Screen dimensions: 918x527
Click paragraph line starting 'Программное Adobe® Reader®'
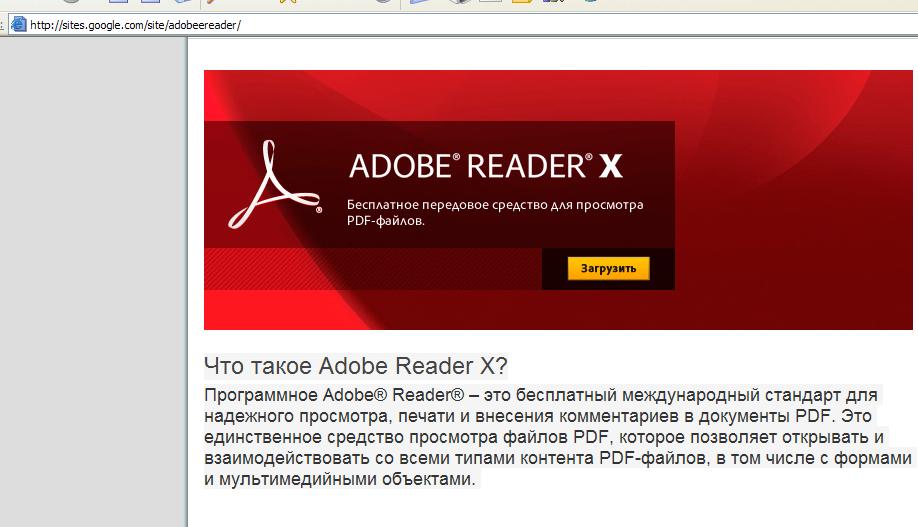click(x=540, y=395)
